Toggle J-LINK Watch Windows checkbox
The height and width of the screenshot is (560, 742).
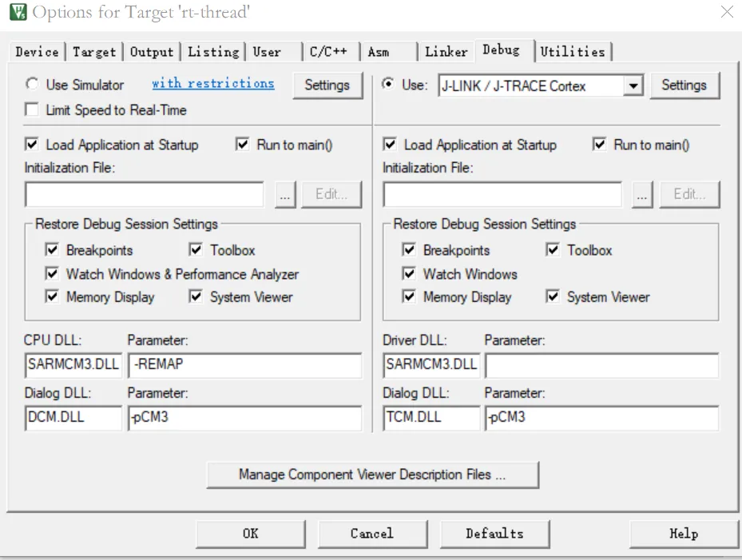(409, 273)
